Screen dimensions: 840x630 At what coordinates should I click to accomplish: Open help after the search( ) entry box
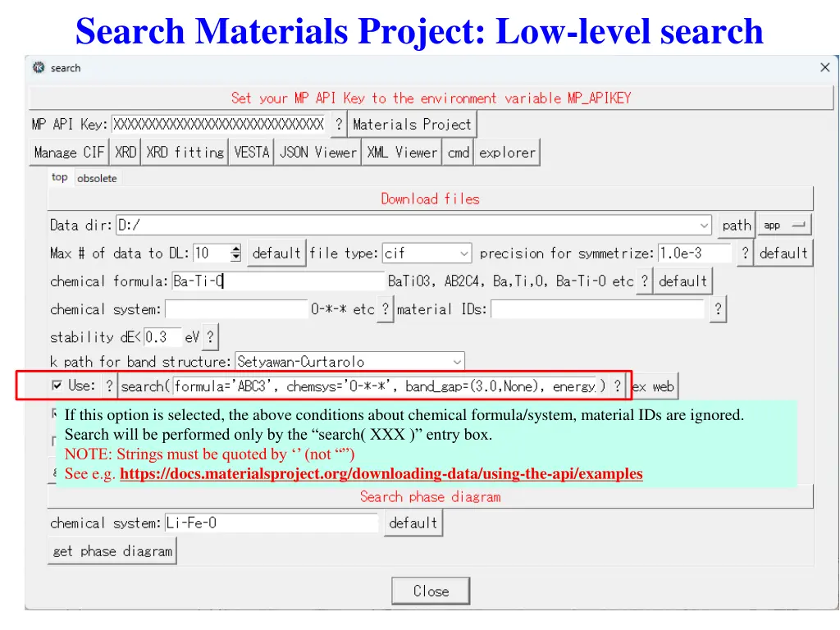(x=617, y=386)
